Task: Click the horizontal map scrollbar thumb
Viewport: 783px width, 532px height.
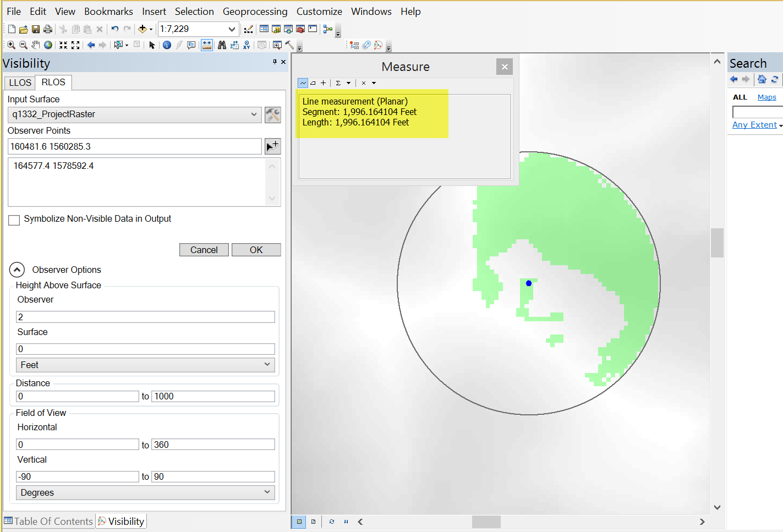Action: [x=486, y=522]
